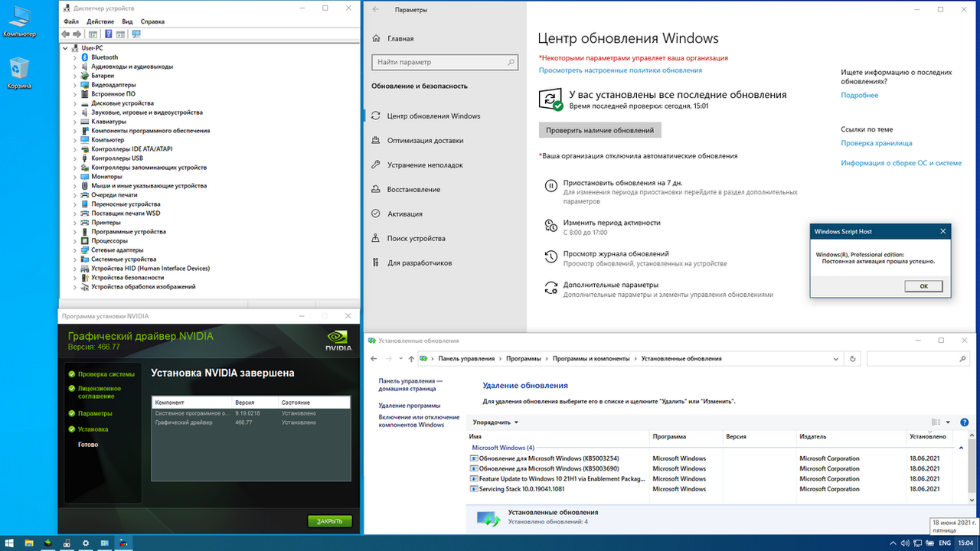Open Дополнительные параметры update options
Image resolution: width=980 pixels, height=551 pixels.
pyautogui.click(x=610, y=285)
